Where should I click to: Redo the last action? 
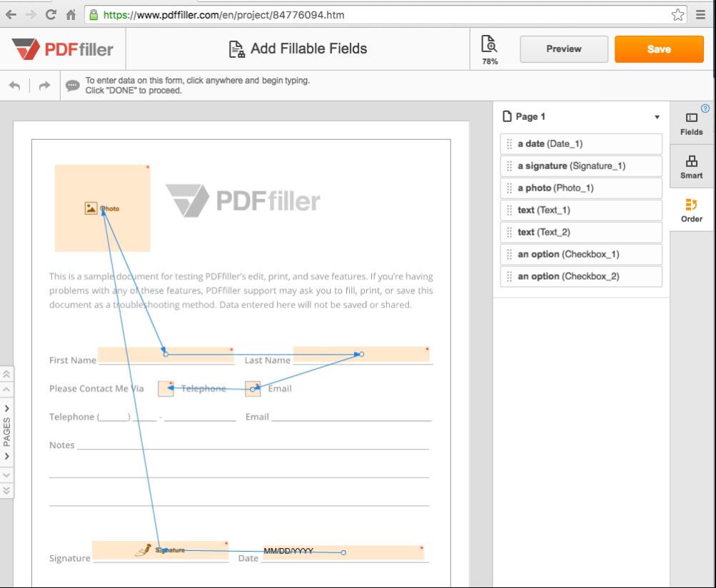(x=44, y=86)
